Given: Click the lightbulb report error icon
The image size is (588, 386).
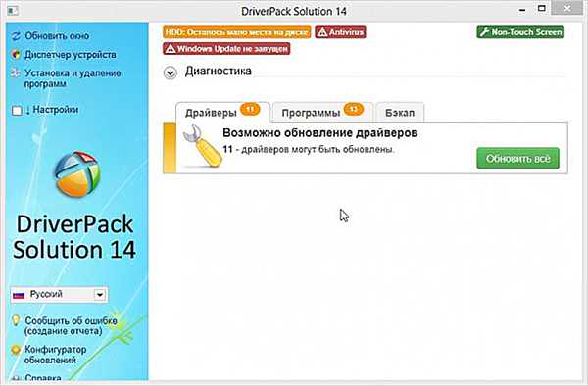Looking at the screenshot, I should [x=16, y=320].
